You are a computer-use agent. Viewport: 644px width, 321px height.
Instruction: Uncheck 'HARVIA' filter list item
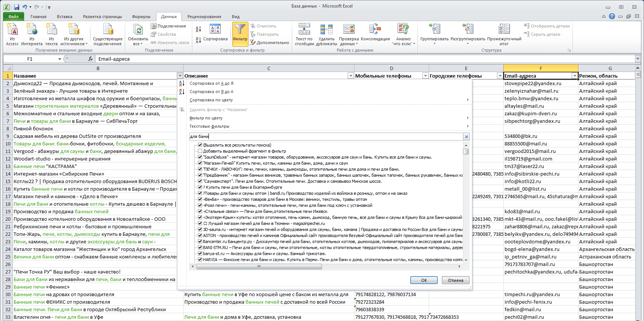(200, 260)
